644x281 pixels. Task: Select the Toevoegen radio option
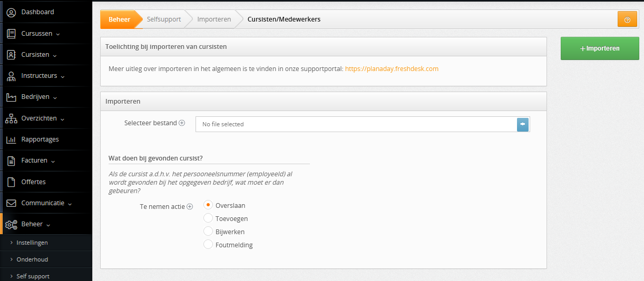click(x=208, y=218)
